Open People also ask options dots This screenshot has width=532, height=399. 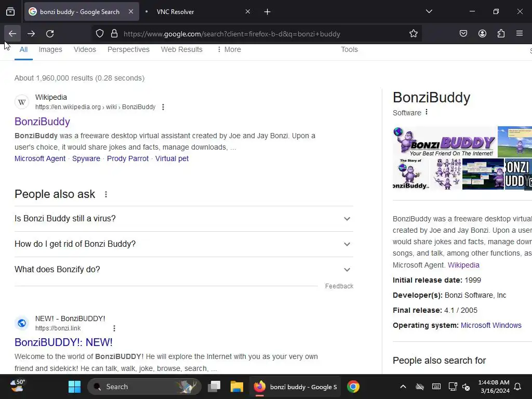tap(106, 194)
